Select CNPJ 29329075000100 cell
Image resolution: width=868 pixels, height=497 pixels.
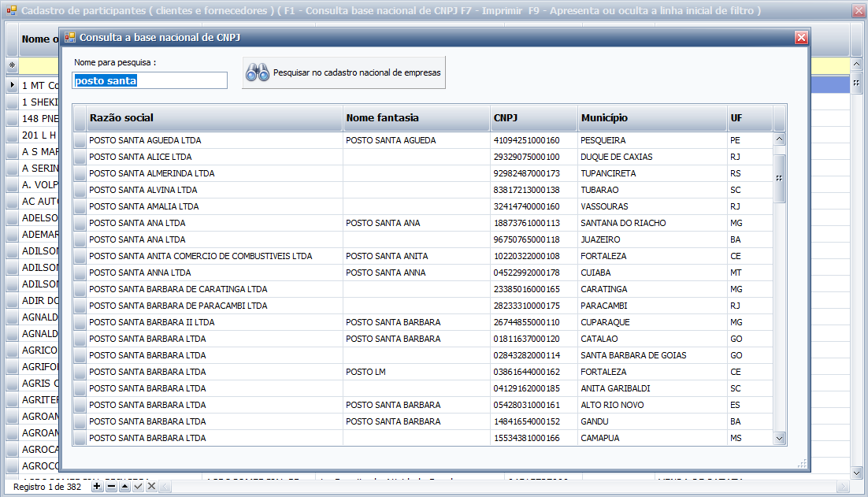pyautogui.click(x=534, y=158)
